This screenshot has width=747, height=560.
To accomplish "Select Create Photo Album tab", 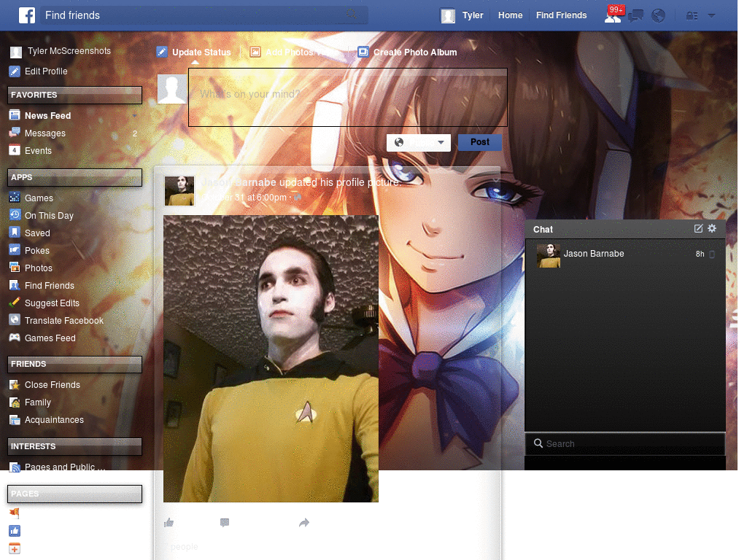I will (x=407, y=52).
